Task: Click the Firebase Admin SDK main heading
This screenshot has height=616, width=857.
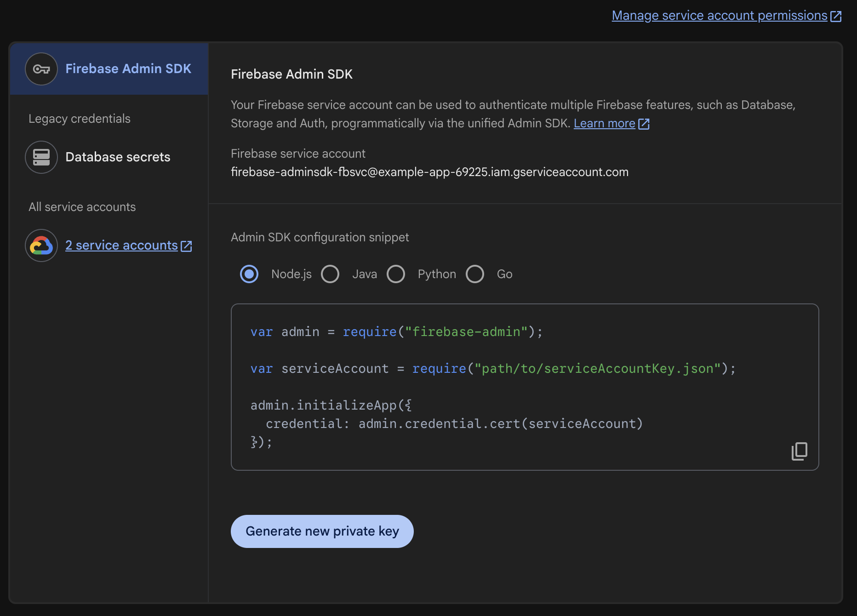Action: coord(291,74)
